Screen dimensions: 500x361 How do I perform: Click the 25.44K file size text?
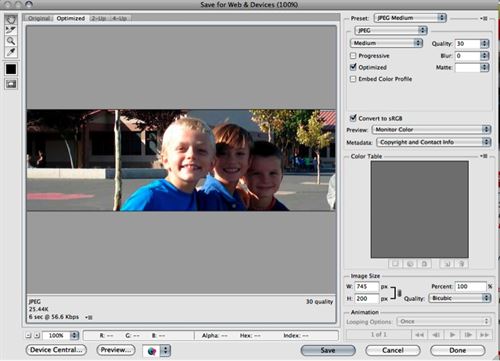(x=38, y=309)
